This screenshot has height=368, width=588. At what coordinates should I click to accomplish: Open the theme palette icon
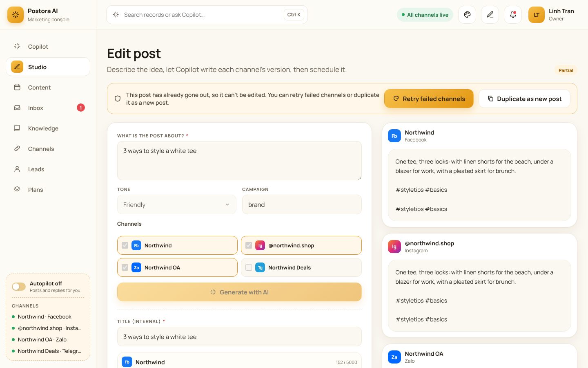(x=467, y=15)
